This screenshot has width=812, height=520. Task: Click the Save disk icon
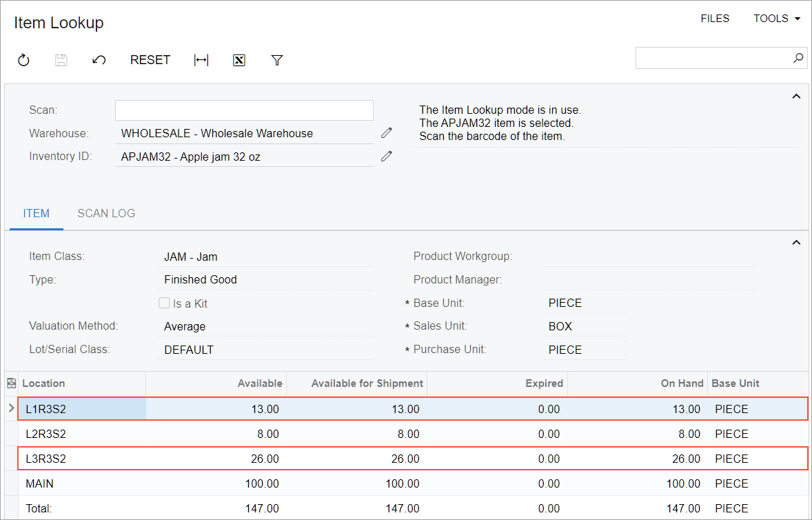point(61,60)
